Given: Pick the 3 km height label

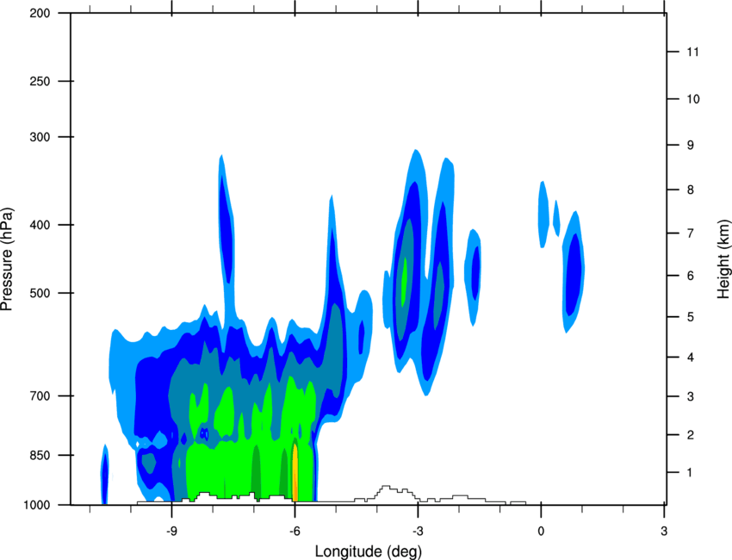Looking at the screenshot, I should 691,396.
